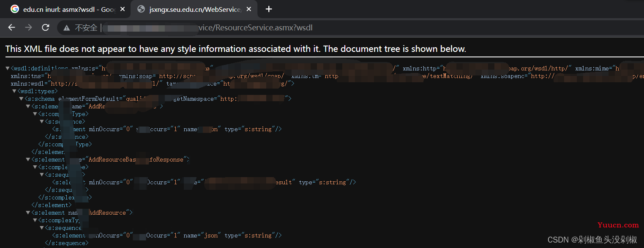This screenshot has height=248, width=644.
Task: Collapse the wsdl:definitions root node
Action: (8, 68)
